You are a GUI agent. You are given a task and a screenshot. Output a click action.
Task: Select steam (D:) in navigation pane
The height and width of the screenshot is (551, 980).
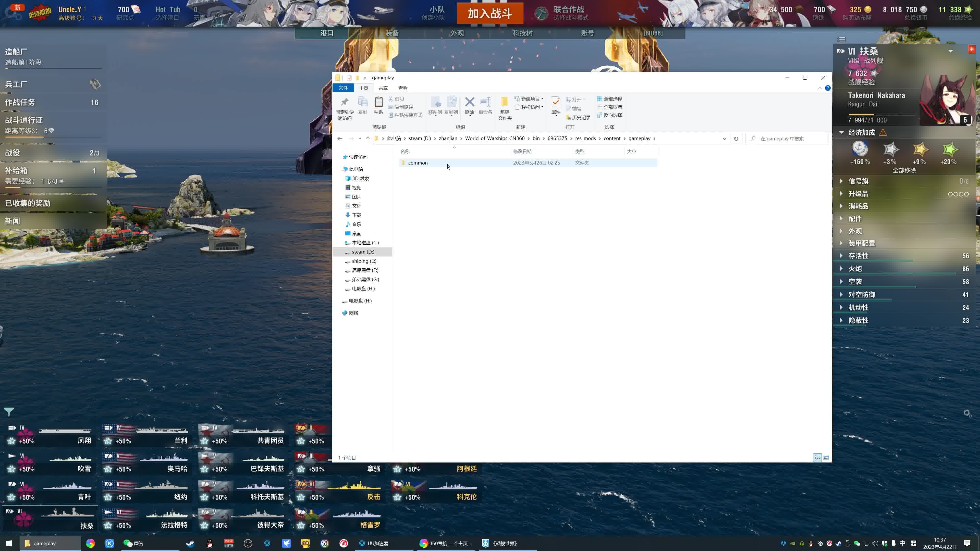[x=363, y=252]
